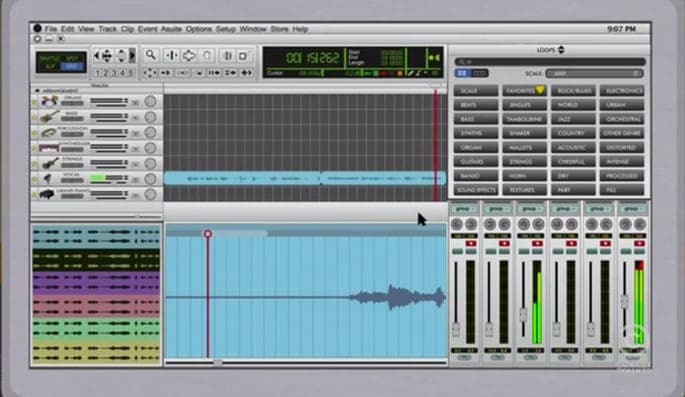
Task: Filter loops by Favorites
Action: click(525, 90)
